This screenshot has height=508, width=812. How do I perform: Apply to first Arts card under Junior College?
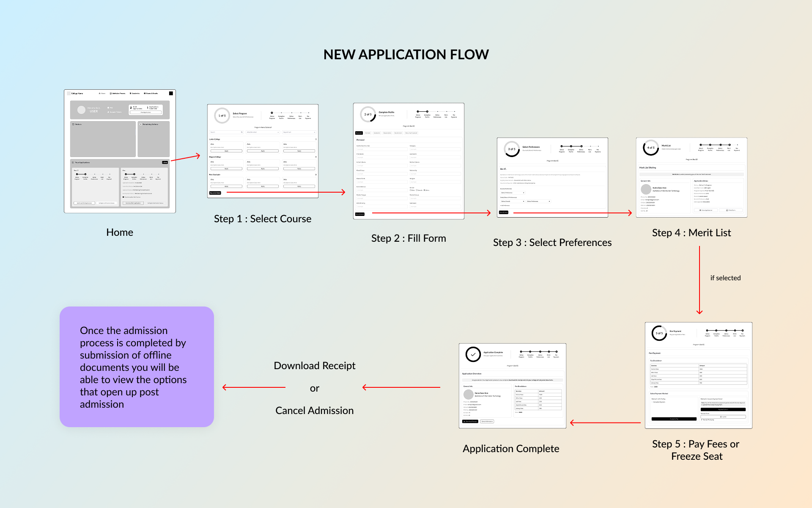pos(226,151)
